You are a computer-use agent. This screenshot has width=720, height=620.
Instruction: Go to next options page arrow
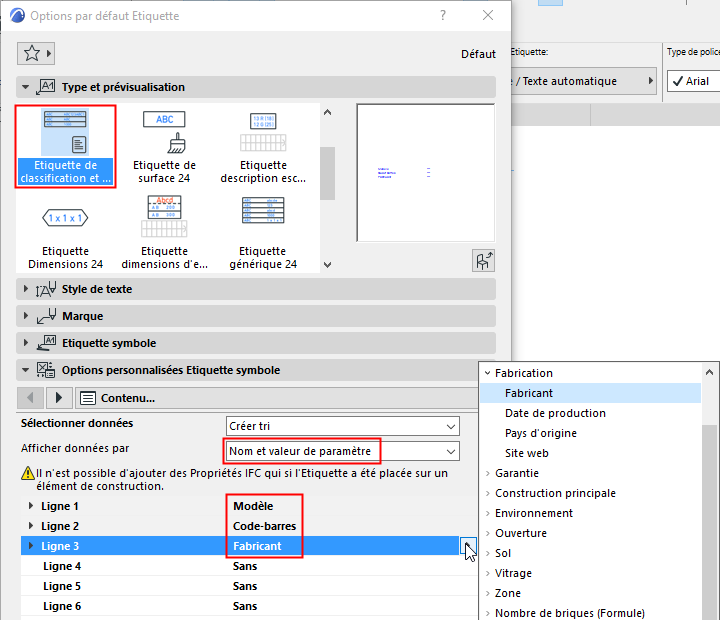point(59,398)
